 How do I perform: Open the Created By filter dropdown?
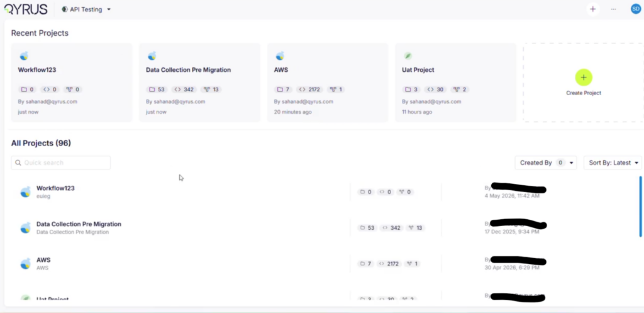click(x=546, y=162)
